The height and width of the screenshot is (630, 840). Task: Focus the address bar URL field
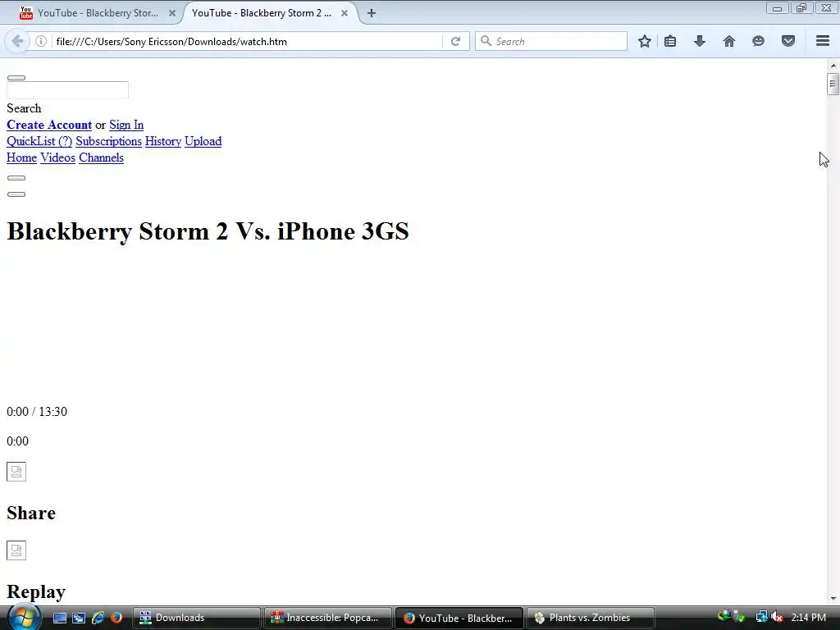(x=246, y=41)
